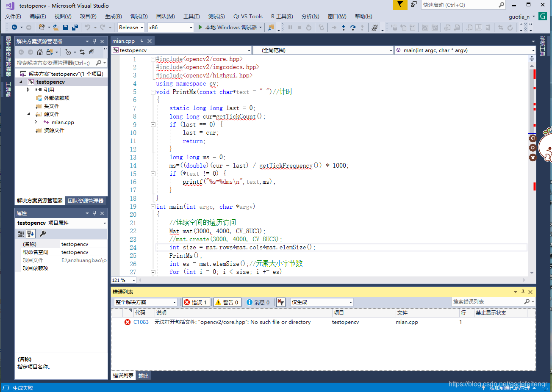The image size is (552, 392).
Task: Toggle the Errors 1 filter button
Action: [196, 302]
